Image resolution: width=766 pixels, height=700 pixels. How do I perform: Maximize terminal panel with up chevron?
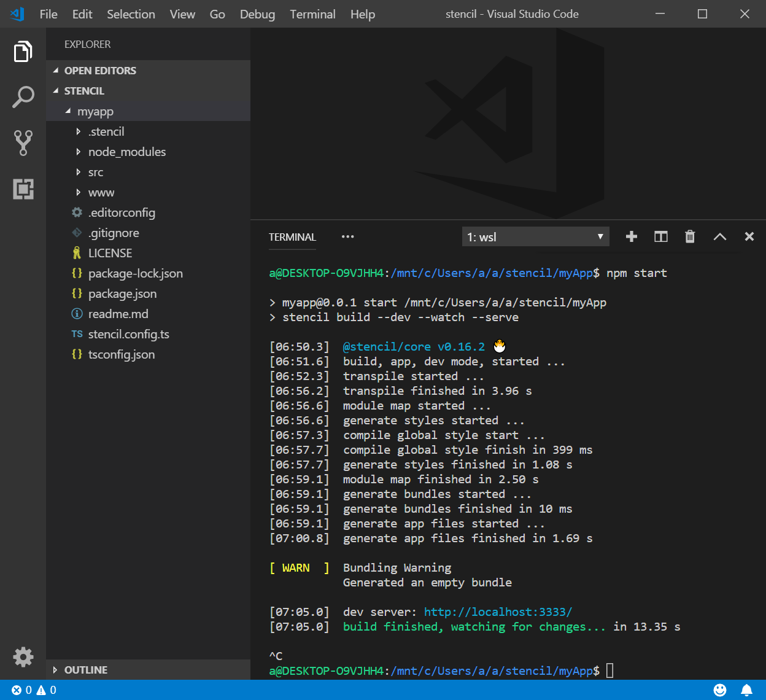pyautogui.click(x=719, y=237)
